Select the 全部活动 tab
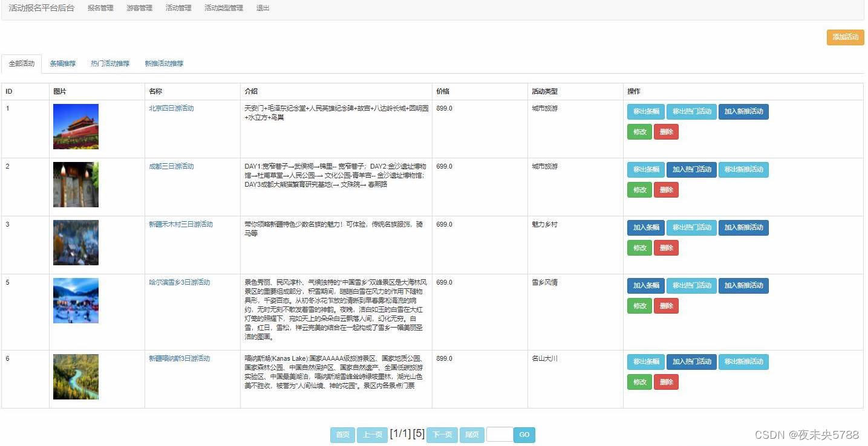 coord(22,63)
